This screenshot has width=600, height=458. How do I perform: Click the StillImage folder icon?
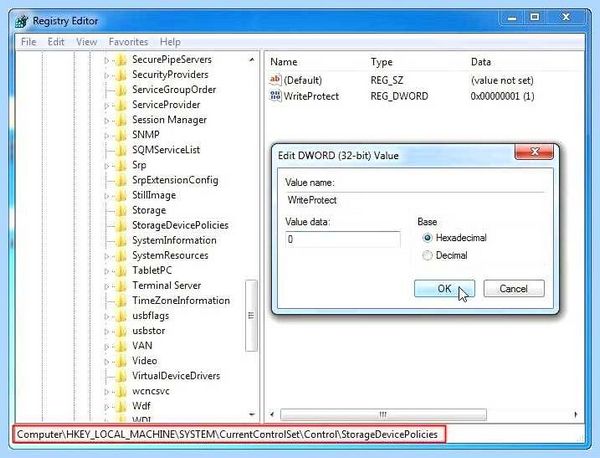tap(121, 196)
